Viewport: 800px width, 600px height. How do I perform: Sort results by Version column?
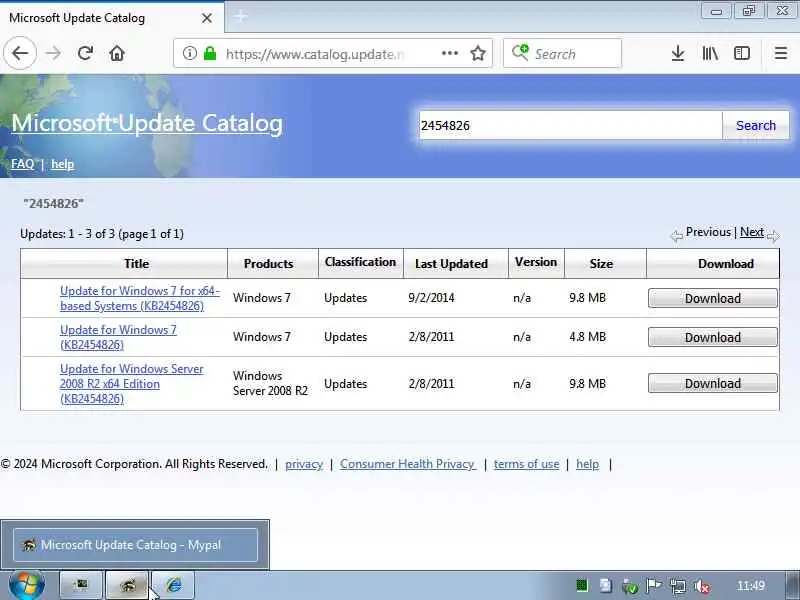click(x=536, y=262)
